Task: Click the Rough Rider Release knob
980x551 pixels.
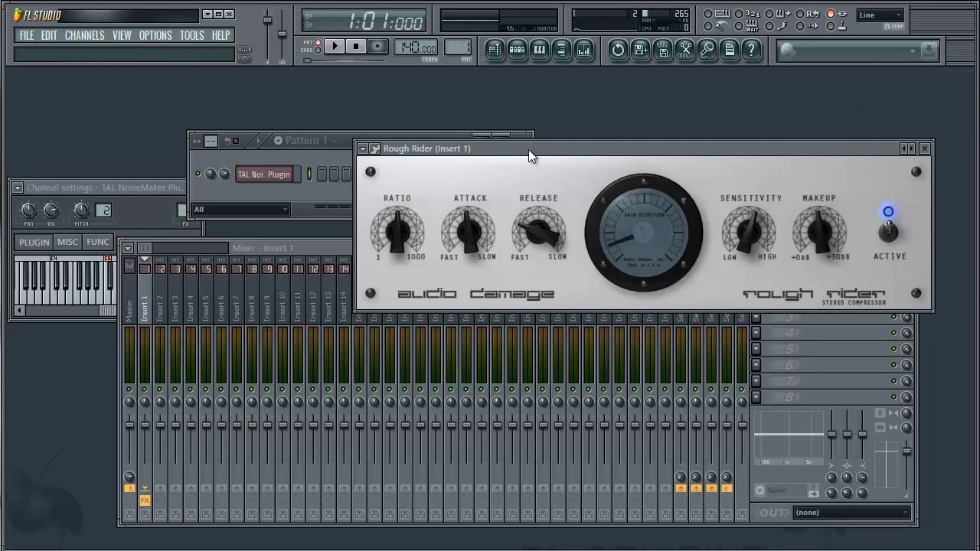Action: click(x=539, y=230)
